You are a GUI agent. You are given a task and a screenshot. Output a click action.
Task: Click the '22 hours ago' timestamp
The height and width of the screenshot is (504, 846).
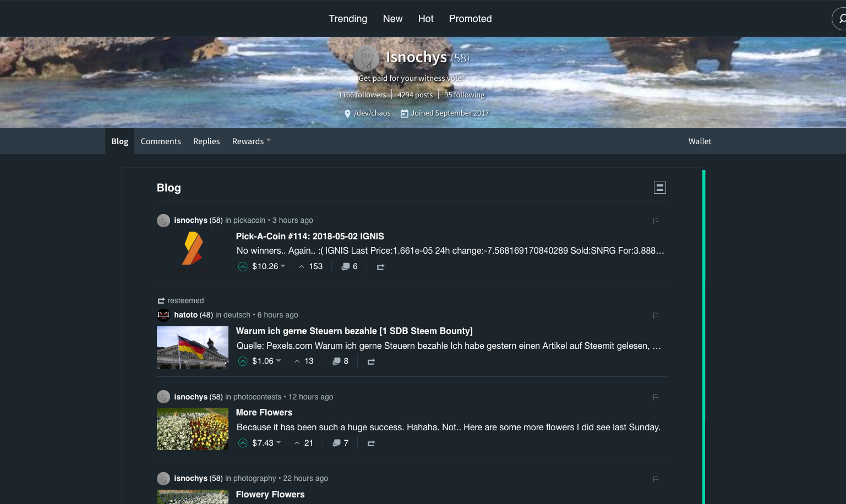click(305, 478)
